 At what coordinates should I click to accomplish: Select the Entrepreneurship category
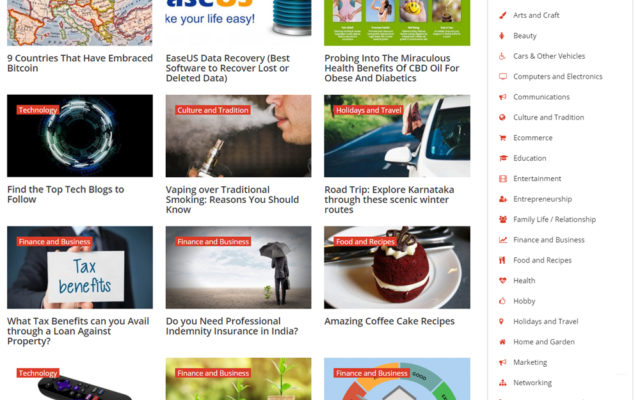click(x=542, y=199)
